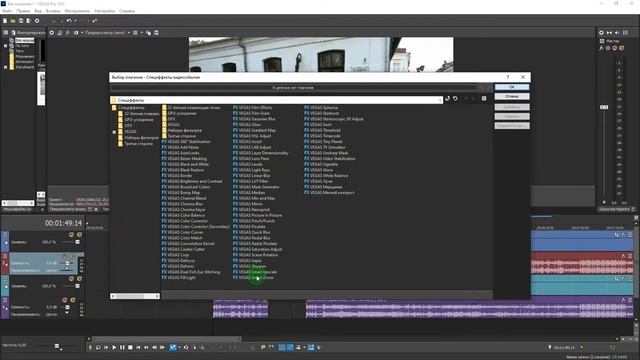Open the 32-битная плавающая точка folder in list
Viewport: 640px width, 360px height.
(191, 107)
